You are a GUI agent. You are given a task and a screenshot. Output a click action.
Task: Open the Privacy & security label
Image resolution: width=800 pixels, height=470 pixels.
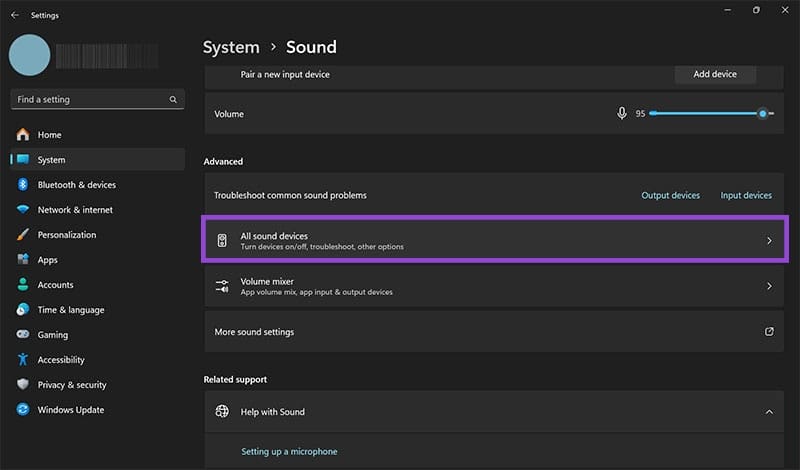pyautogui.click(x=72, y=385)
